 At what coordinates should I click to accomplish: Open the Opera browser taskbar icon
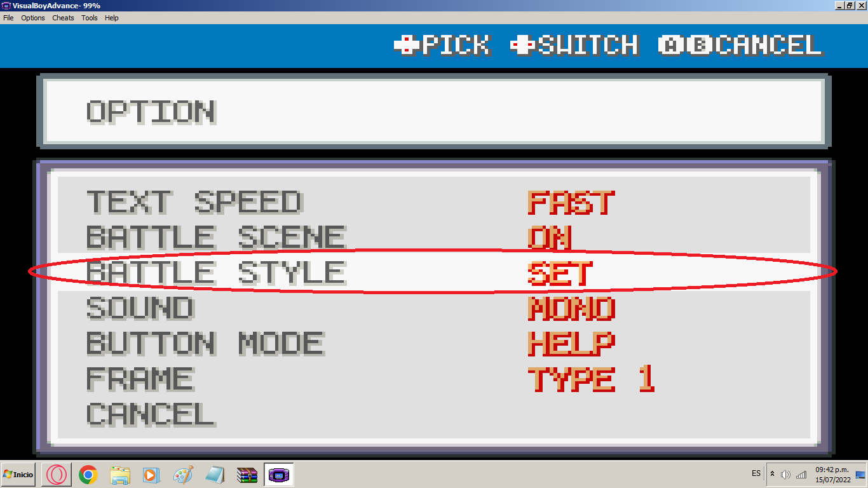click(56, 475)
